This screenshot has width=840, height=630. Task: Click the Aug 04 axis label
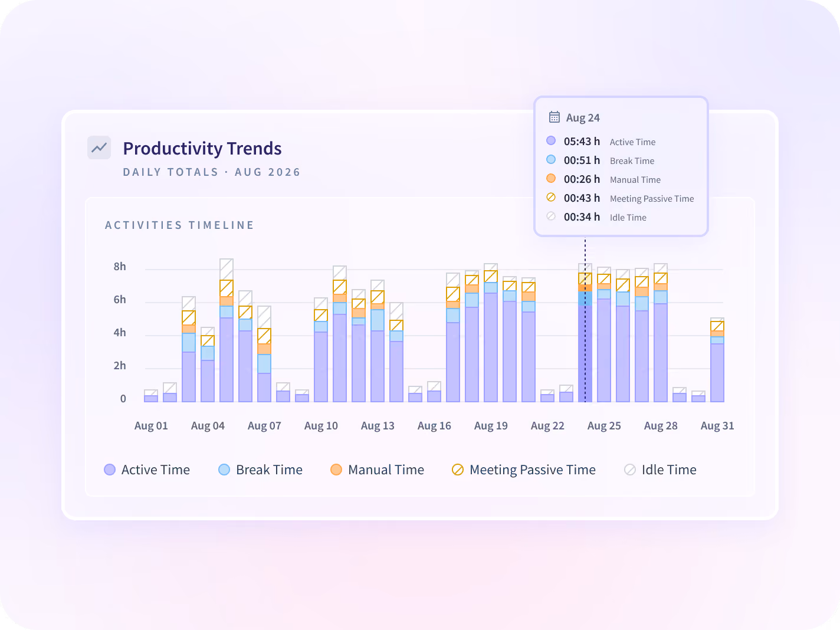[x=208, y=426]
